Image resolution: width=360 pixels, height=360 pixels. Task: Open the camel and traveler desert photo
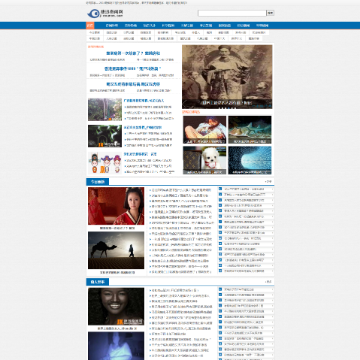pyautogui.click(x=116, y=250)
